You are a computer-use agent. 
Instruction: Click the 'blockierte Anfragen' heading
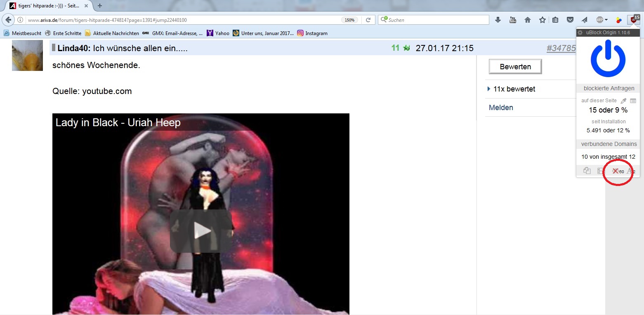(609, 88)
